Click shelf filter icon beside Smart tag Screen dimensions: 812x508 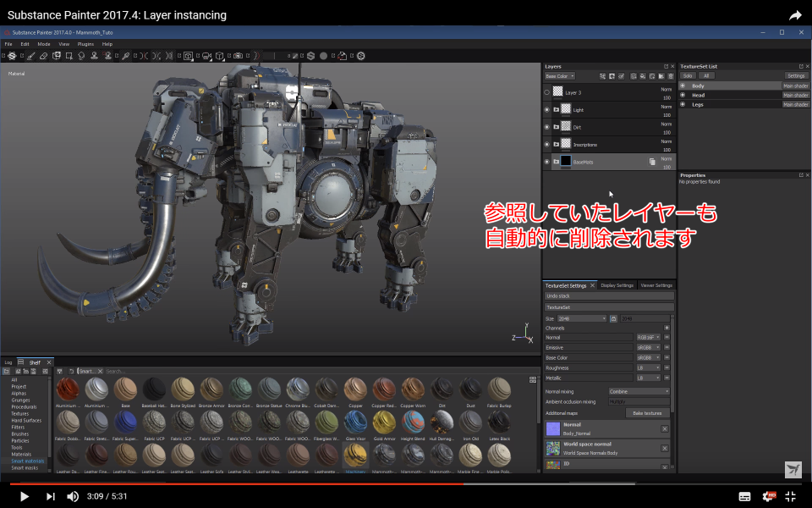coord(59,371)
